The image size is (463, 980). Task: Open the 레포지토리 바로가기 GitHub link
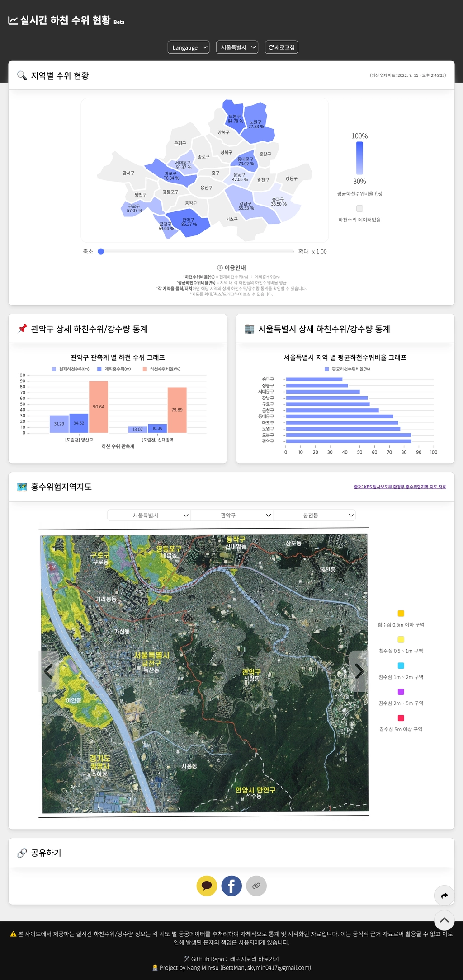pyautogui.click(x=255, y=959)
